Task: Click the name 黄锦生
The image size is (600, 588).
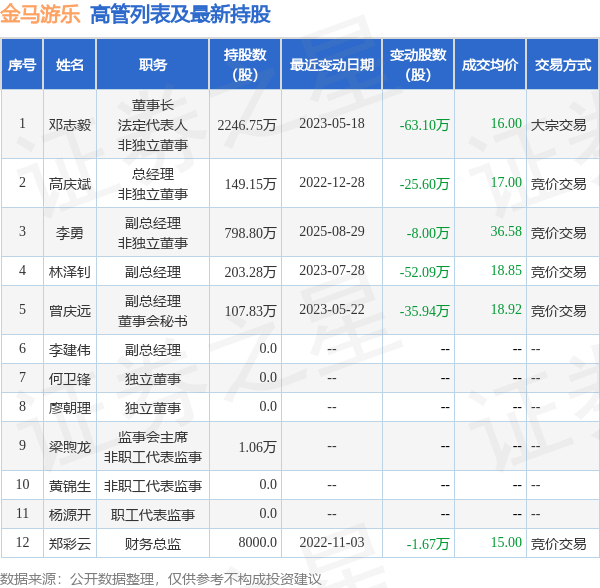Action: point(70,486)
